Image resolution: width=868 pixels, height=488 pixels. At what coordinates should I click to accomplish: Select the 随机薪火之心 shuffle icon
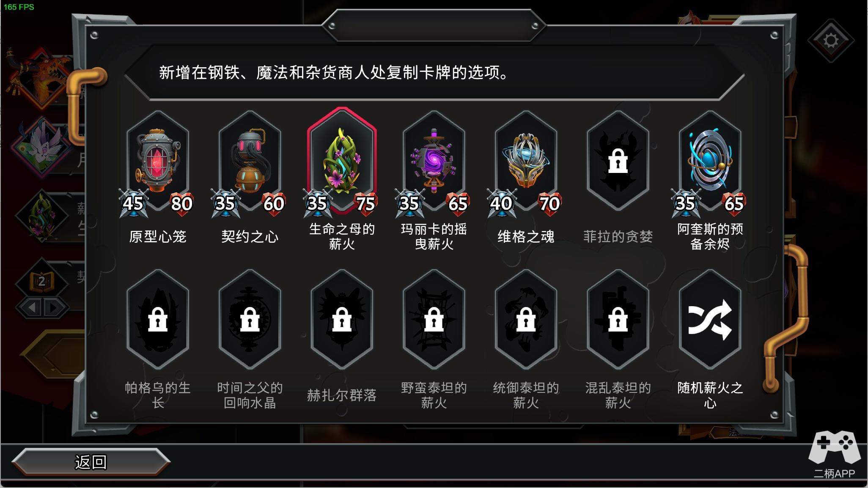[x=710, y=320]
